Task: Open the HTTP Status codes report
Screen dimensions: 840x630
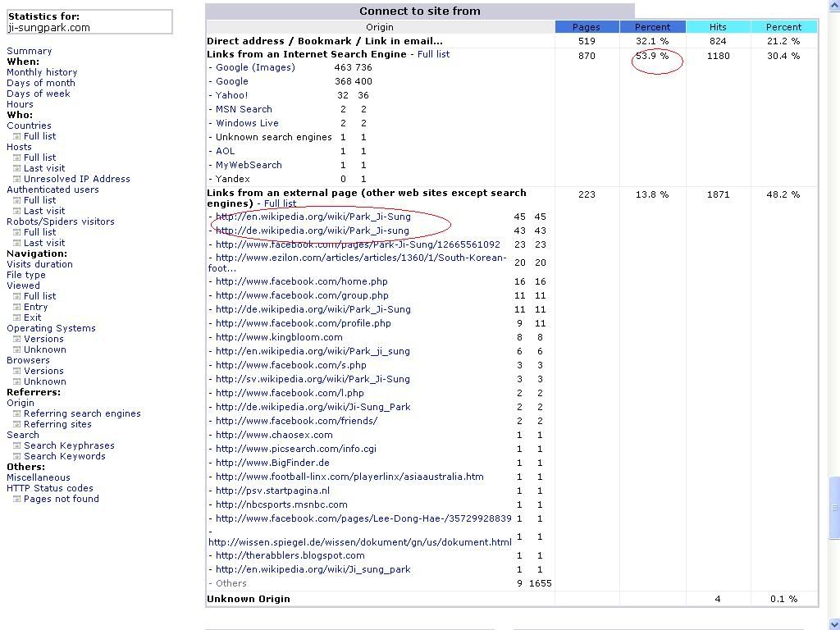Action: click(50, 488)
